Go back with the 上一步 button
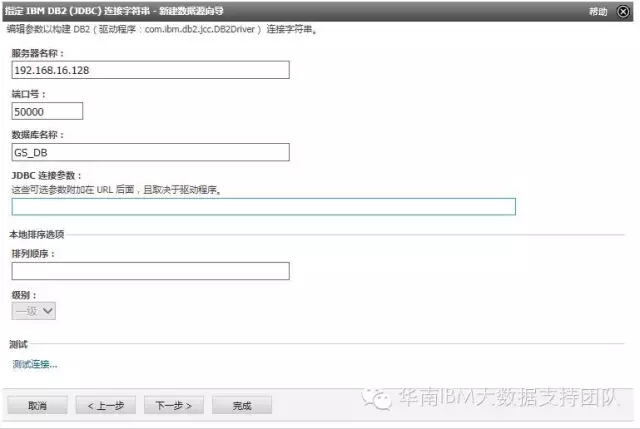The image size is (640, 429). [x=106, y=405]
